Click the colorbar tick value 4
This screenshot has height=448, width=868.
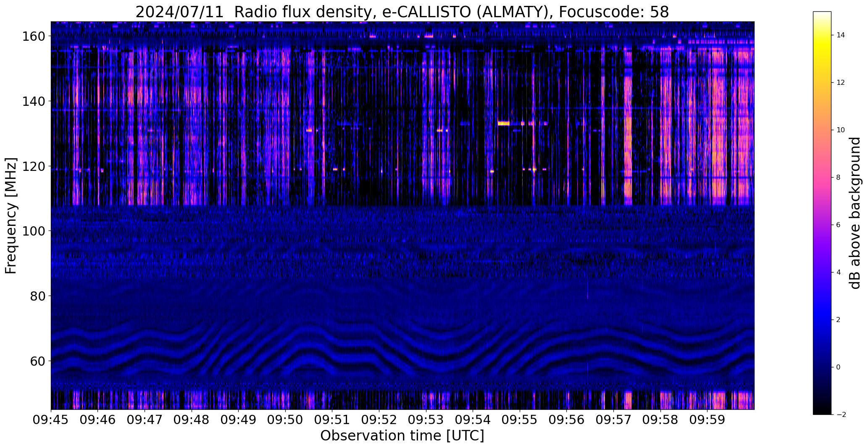[839, 272]
